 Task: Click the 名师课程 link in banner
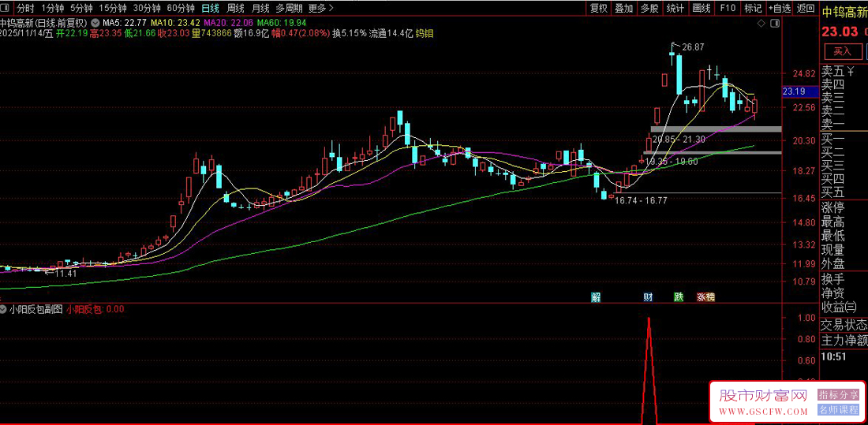pos(839,410)
